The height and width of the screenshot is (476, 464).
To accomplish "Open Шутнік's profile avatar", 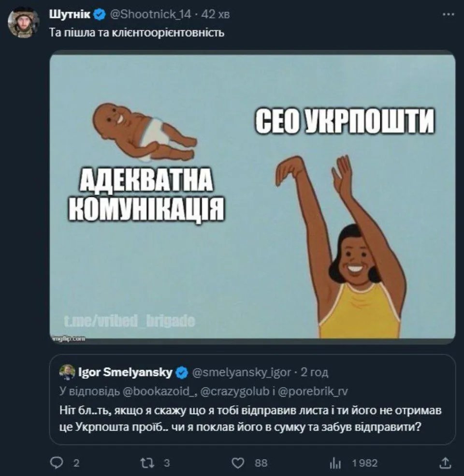I will tap(24, 22).
